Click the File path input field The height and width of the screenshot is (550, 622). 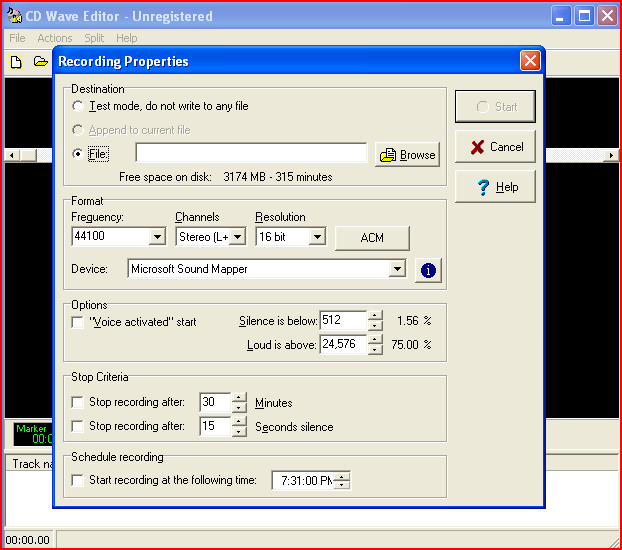click(251, 153)
